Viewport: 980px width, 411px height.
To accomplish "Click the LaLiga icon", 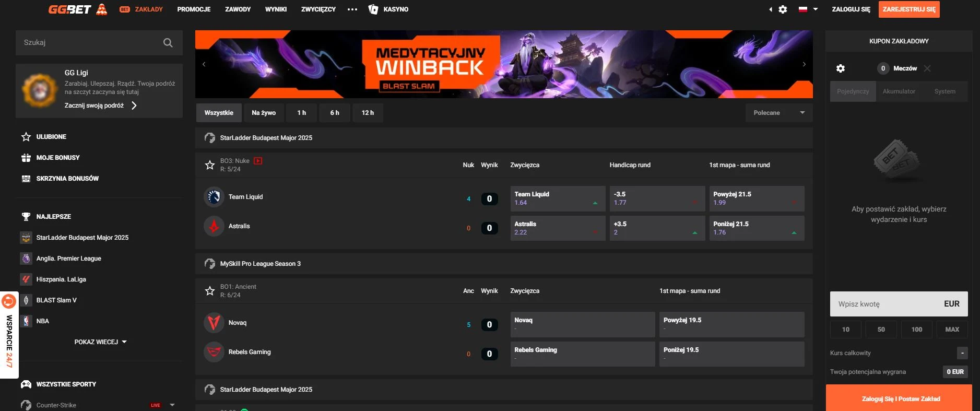I will tap(26, 279).
